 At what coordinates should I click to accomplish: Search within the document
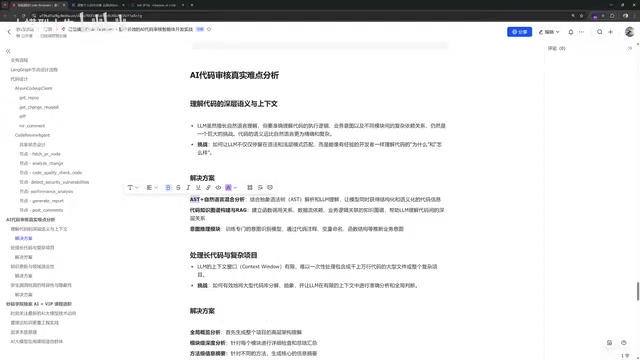(600, 32)
